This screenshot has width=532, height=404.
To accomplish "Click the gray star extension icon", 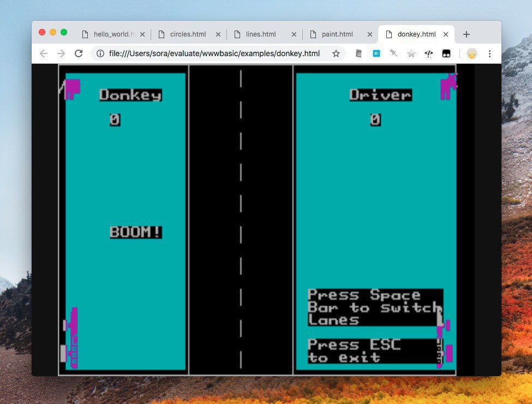I will coord(411,53).
